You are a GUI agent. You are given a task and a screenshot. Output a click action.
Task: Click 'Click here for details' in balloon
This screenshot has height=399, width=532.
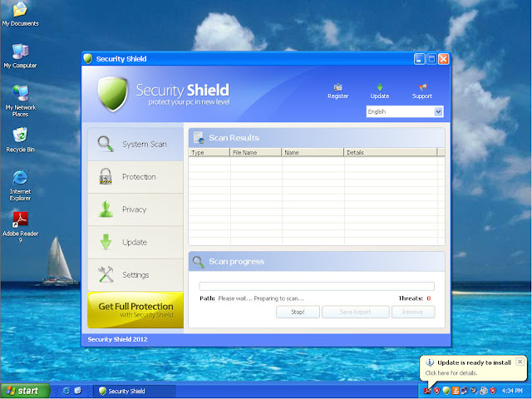pos(451,373)
